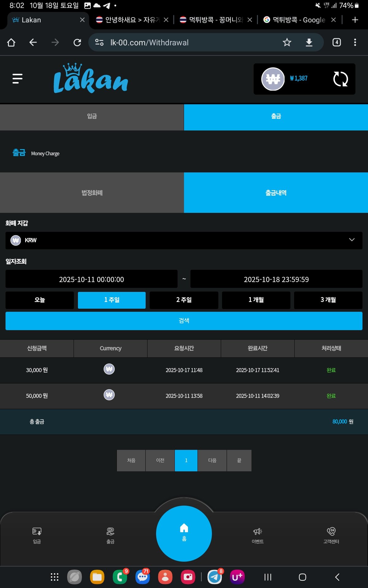Viewport: 368px width, 588px height.
Task: Go to home via blue 홈 button
Action: [x=184, y=533]
